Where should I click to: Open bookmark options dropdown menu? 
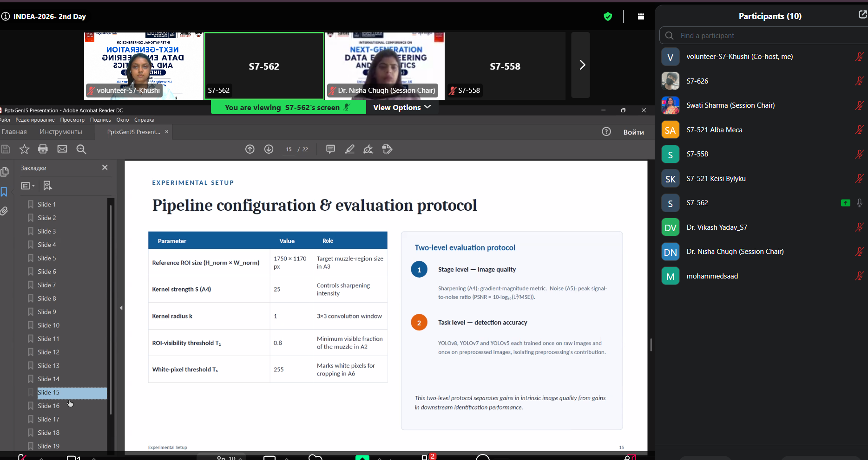(x=28, y=186)
